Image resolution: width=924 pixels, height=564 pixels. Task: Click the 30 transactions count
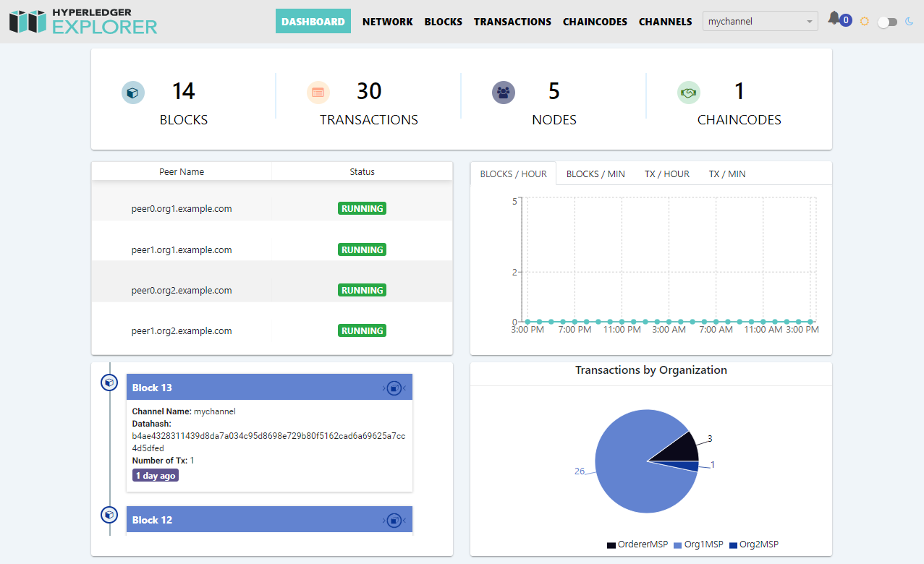369,91
